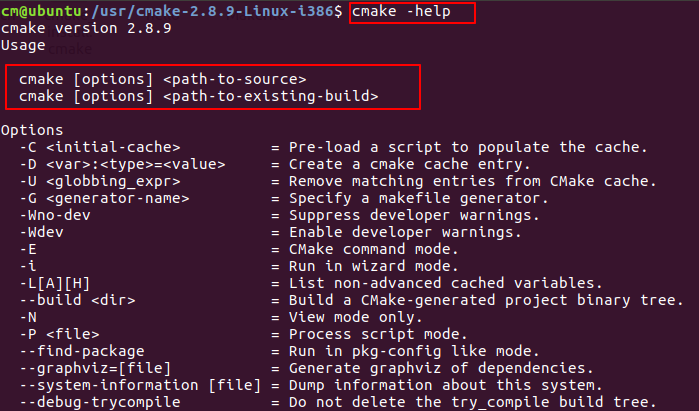
Task: Click the 'cm@ubuntu' user host text
Action: 41,11
